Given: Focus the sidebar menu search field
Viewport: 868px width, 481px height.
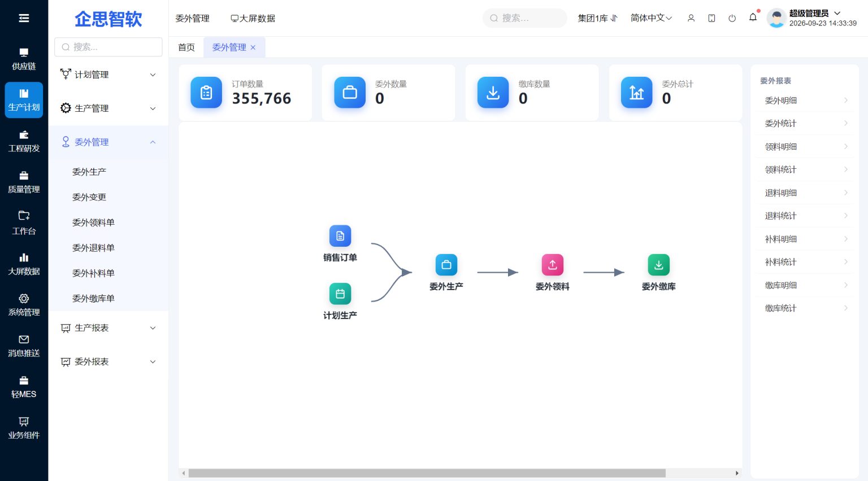Looking at the screenshot, I should (108, 47).
